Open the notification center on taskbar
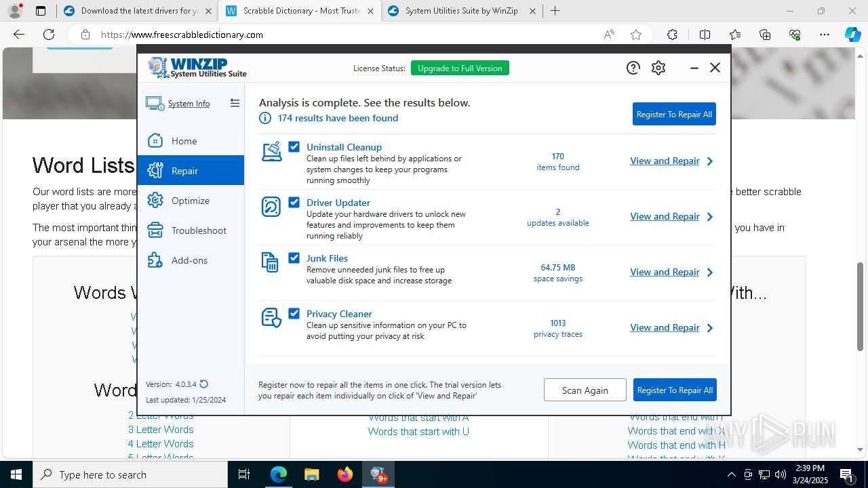This screenshot has width=868, height=488. [846, 474]
